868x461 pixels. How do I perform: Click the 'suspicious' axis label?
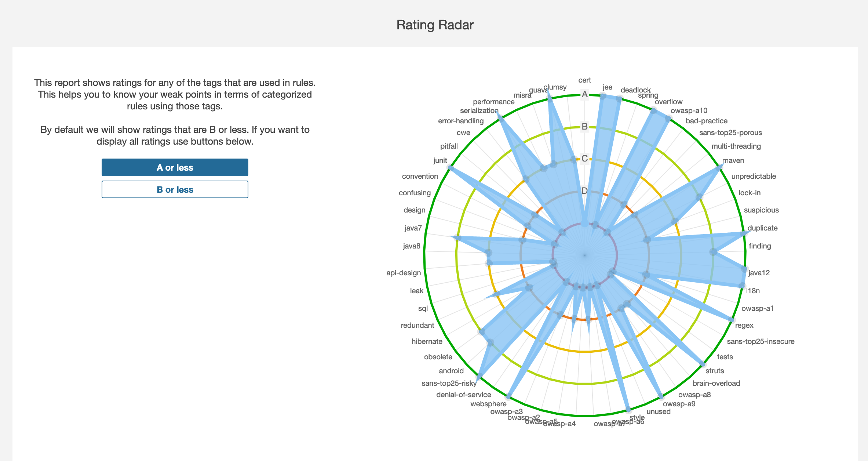click(761, 210)
